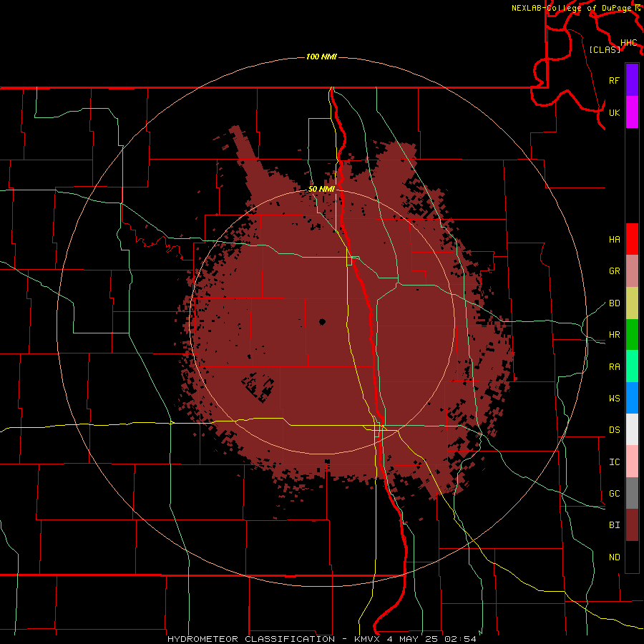Click the ND black legend swatch

pyautogui.click(x=632, y=557)
